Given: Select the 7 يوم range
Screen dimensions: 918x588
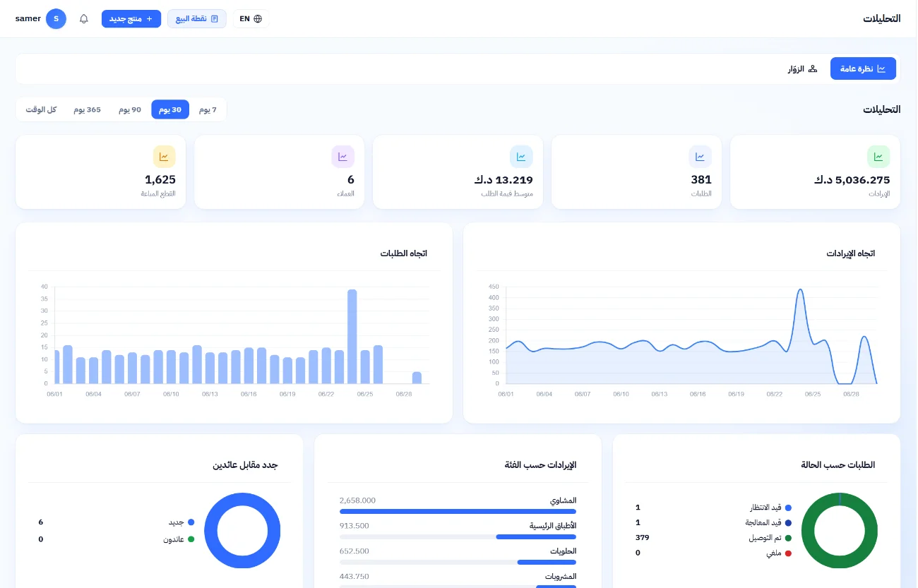Looking at the screenshot, I should (208, 109).
